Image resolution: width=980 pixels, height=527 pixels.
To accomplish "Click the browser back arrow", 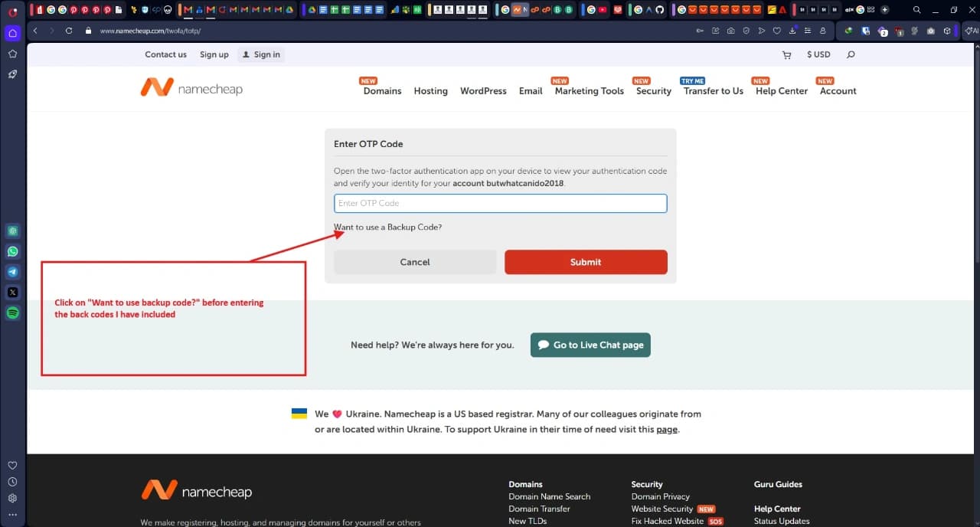I will 36,31.
